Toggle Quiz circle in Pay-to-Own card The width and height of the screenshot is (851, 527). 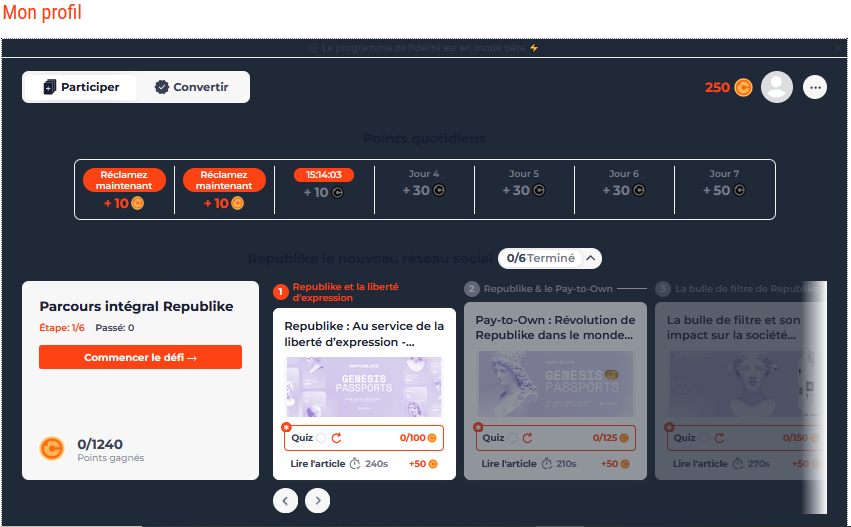[x=513, y=438]
